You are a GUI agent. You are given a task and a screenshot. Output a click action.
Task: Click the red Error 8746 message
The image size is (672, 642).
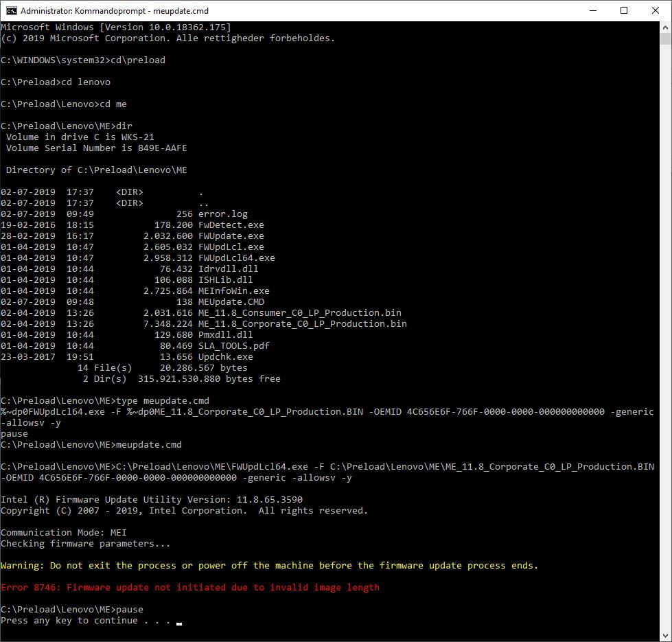coord(190,588)
